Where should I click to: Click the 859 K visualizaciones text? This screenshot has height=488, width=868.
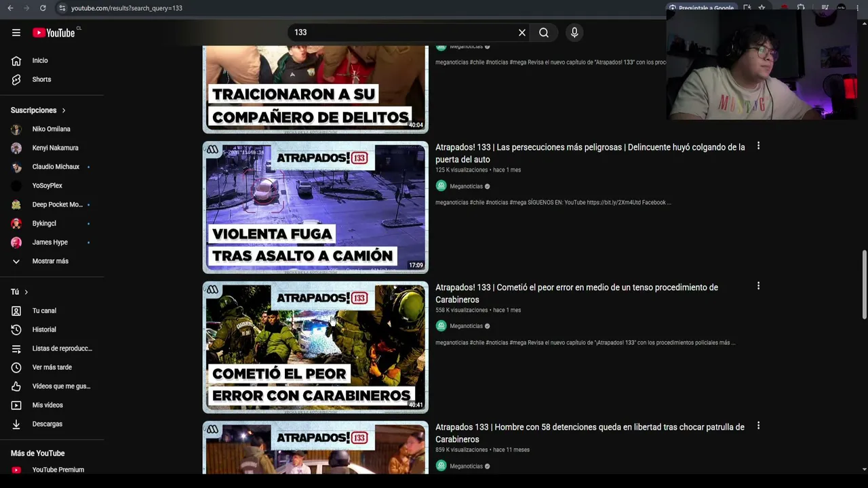(462, 450)
